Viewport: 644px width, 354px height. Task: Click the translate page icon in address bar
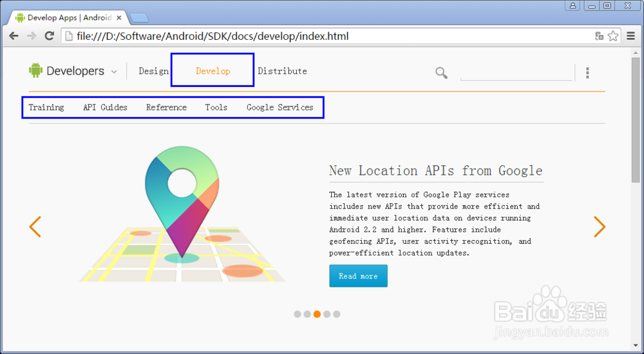[599, 36]
